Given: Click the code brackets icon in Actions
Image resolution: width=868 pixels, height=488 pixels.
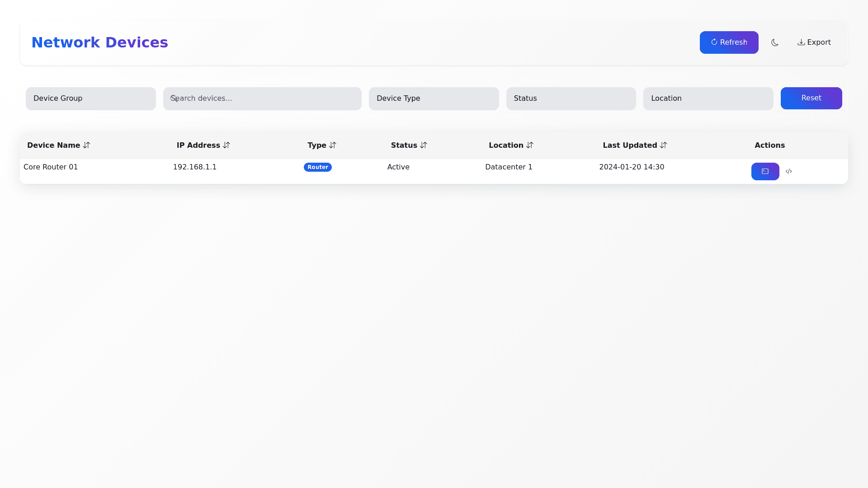Looking at the screenshot, I should click(x=789, y=171).
